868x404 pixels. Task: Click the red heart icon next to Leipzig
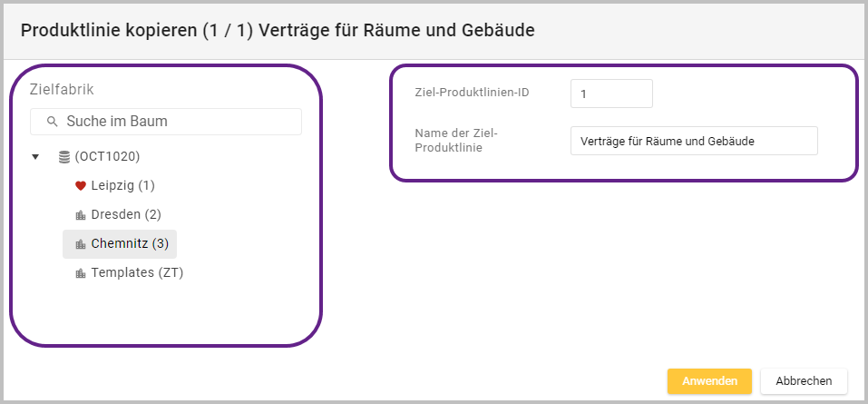click(80, 186)
